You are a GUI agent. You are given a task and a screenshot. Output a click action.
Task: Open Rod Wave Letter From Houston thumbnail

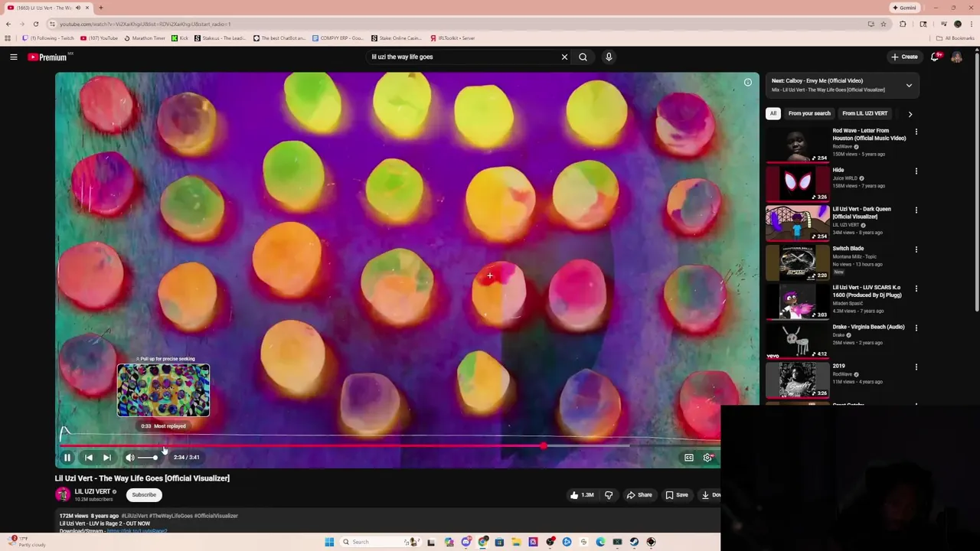tap(798, 144)
